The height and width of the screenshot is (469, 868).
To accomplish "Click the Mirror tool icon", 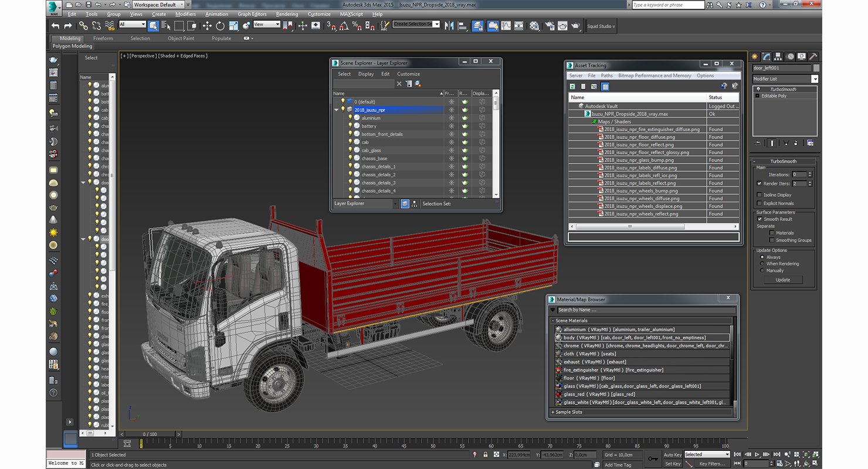I will click(x=449, y=26).
